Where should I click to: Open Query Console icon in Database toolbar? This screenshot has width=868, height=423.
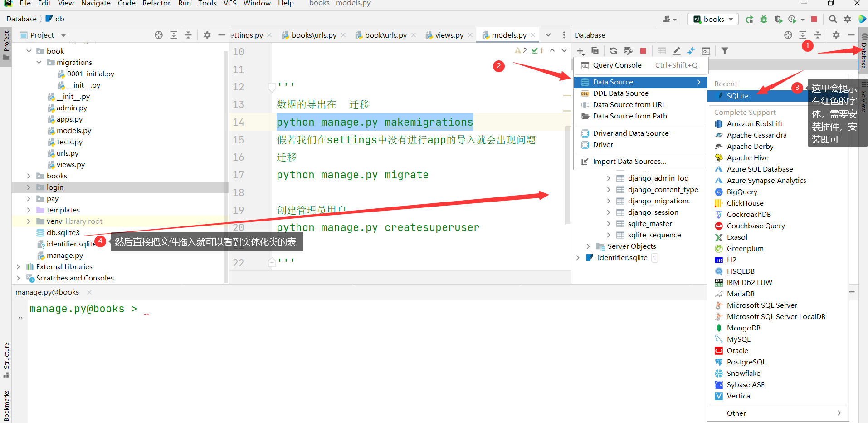[x=706, y=51]
